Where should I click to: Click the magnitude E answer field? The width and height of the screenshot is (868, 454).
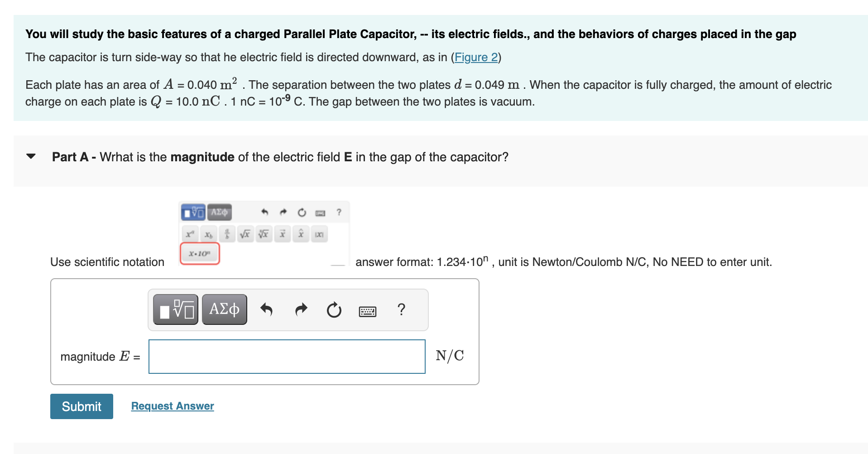click(286, 357)
